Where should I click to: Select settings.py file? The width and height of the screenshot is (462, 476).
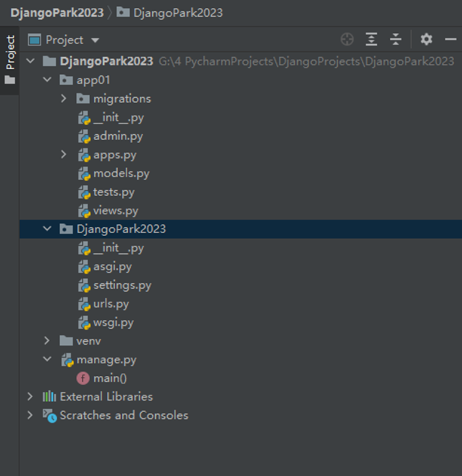122,285
